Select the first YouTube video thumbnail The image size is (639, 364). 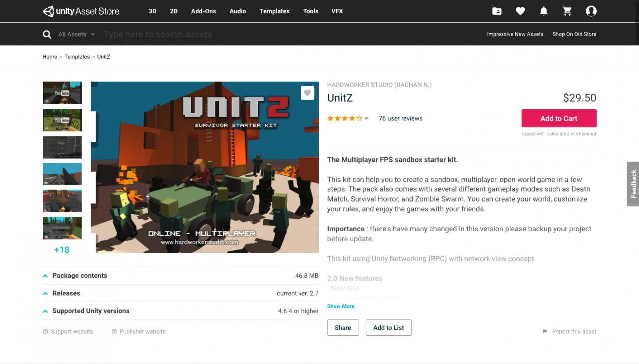point(62,93)
